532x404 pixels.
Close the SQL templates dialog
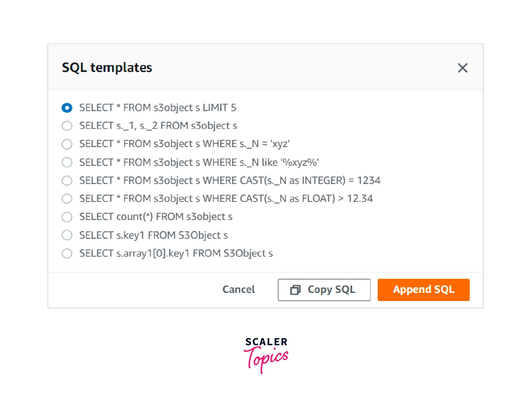click(463, 68)
